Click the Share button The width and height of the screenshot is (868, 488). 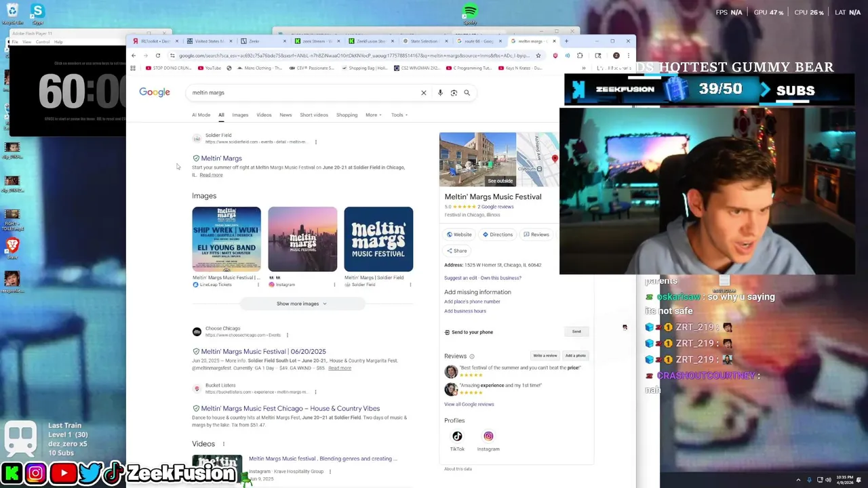[x=456, y=251]
